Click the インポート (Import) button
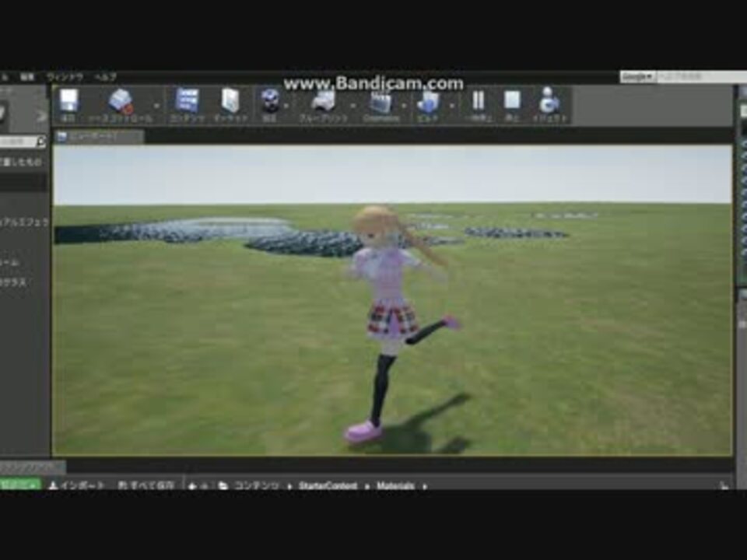The width and height of the screenshot is (747, 560). 77,485
